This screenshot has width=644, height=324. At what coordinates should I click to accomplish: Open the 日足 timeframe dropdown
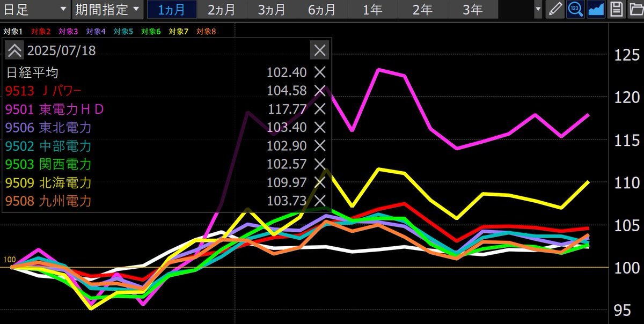pos(35,10)
